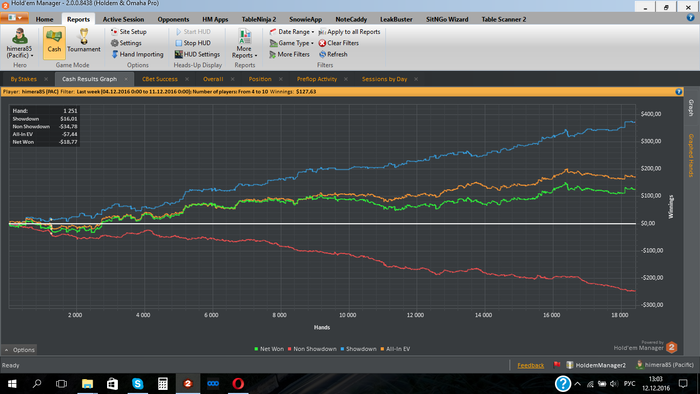Click Apply to all Reports

click(x=349, y=32)
